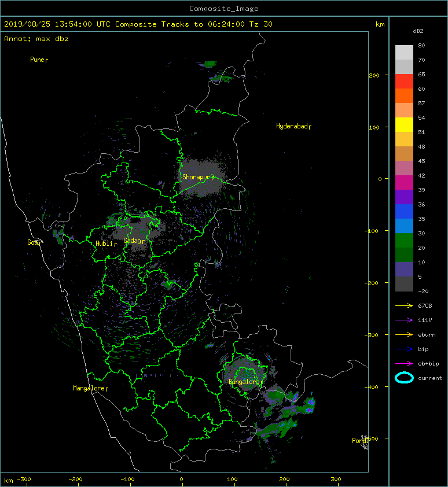Click the Bangalore city label
Image resolution: width=448 pixels, height=487 pixels.
pos(245,382)
